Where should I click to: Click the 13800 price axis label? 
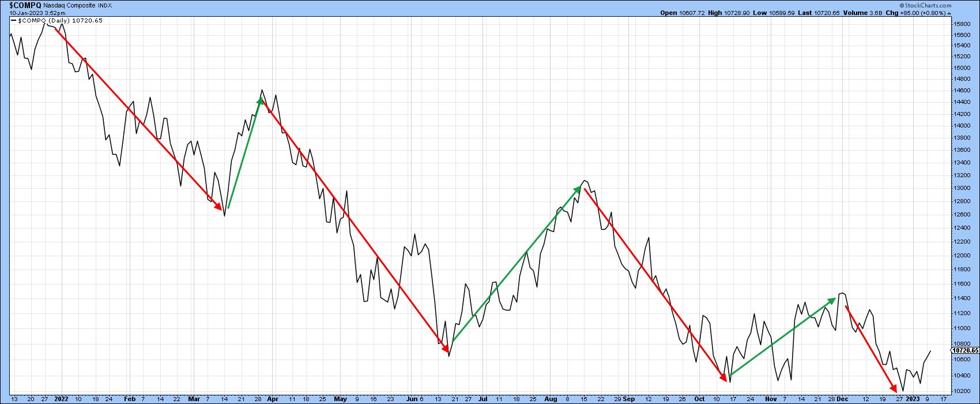962,138
